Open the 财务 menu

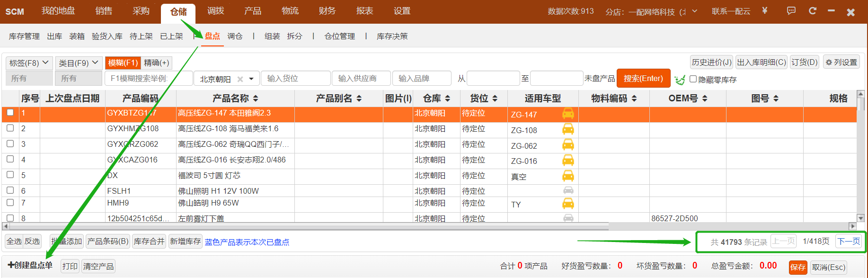327,11
